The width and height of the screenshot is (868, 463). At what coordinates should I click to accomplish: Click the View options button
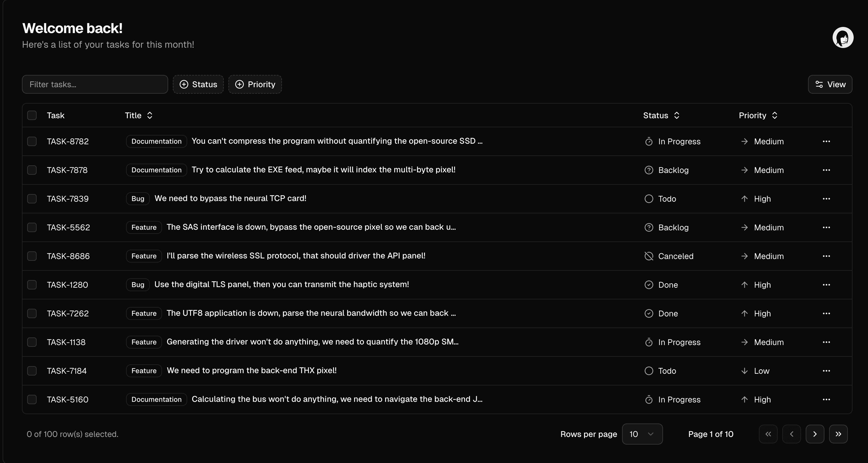pos(830,84)
